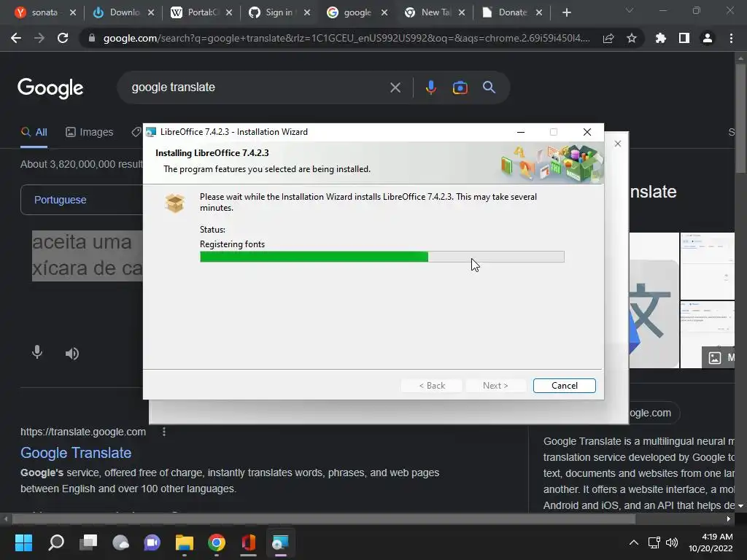The width and height of the screenshot is (747, 560).
Task: Open File Explorer from taskbar
Action: [185, 542]
